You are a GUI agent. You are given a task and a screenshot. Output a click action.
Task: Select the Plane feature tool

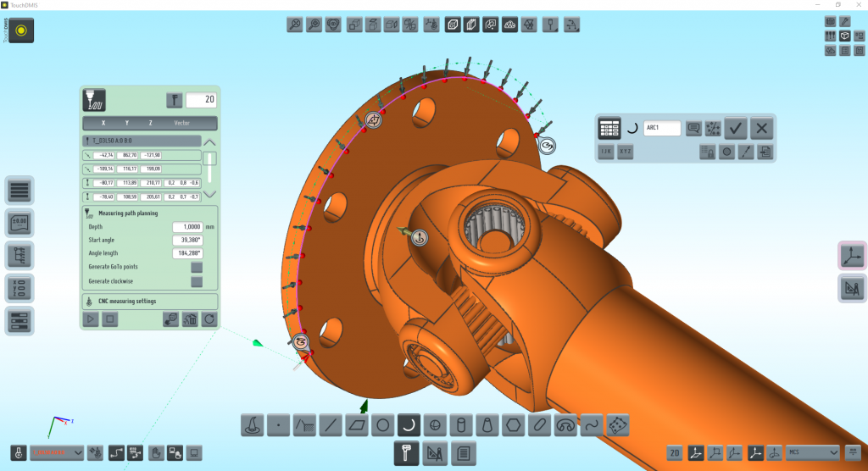pos(357,425)
